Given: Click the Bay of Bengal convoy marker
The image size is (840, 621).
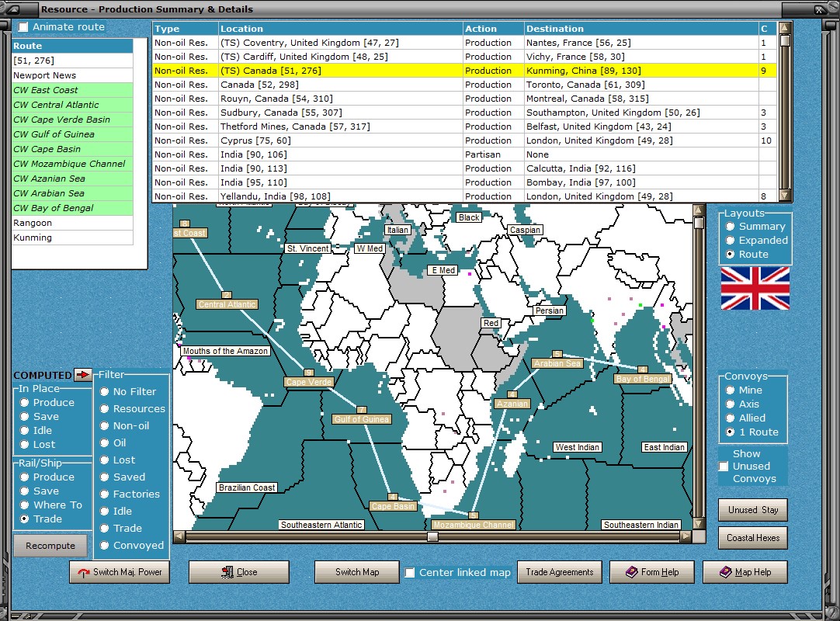Looking at the screenshot, I should coord(642,379).
